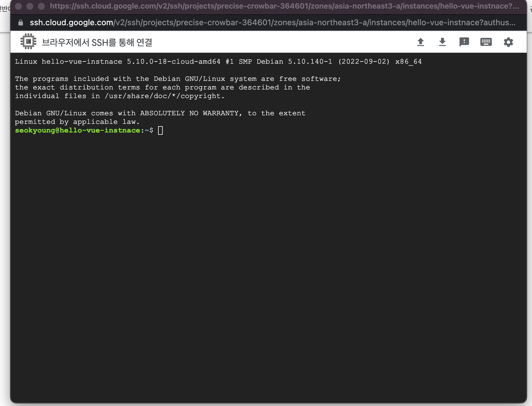Click the download file icon
This screenshot has width=532, height=406.
(442, 42)
